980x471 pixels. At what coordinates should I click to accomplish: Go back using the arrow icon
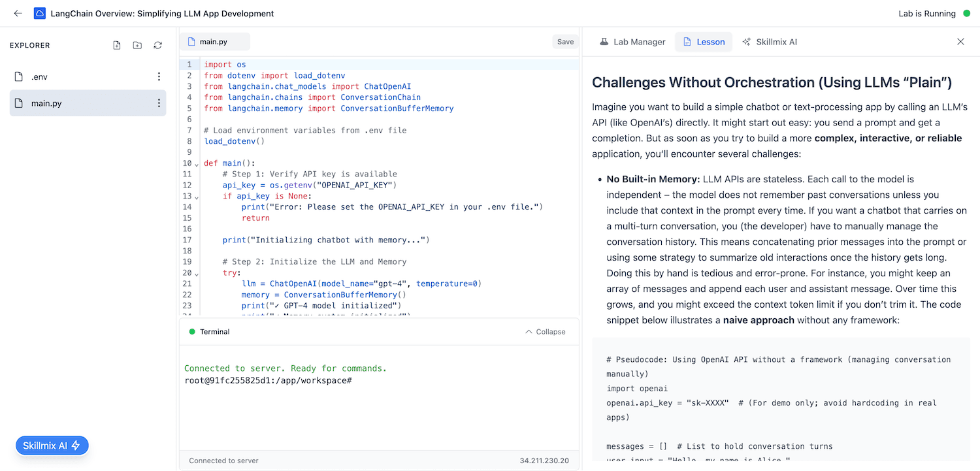pos(18,13)
